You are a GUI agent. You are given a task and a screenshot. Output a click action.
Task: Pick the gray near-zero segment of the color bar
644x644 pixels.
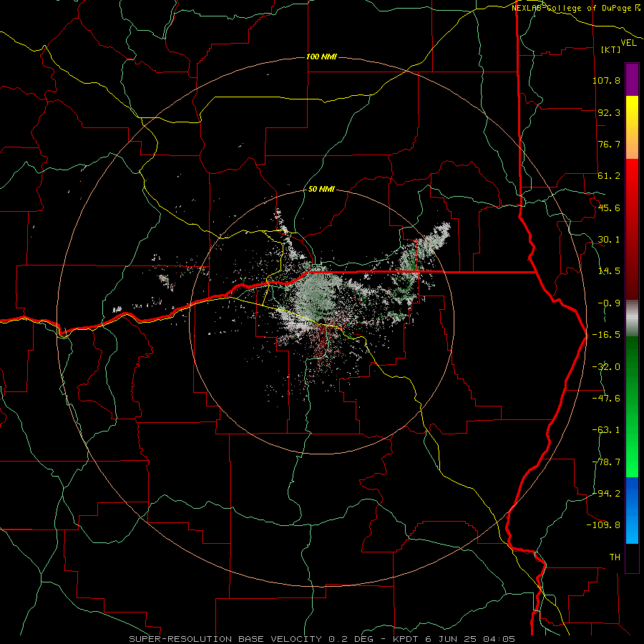632,318
